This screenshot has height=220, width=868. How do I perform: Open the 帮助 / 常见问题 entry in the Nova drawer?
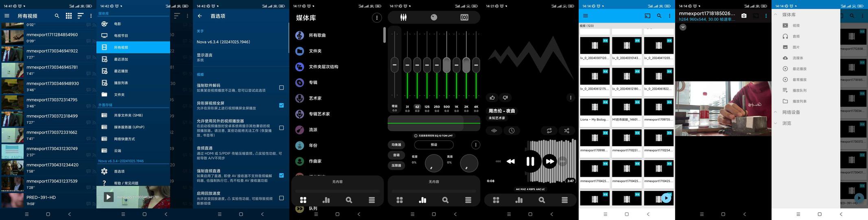tap(133, 183)
